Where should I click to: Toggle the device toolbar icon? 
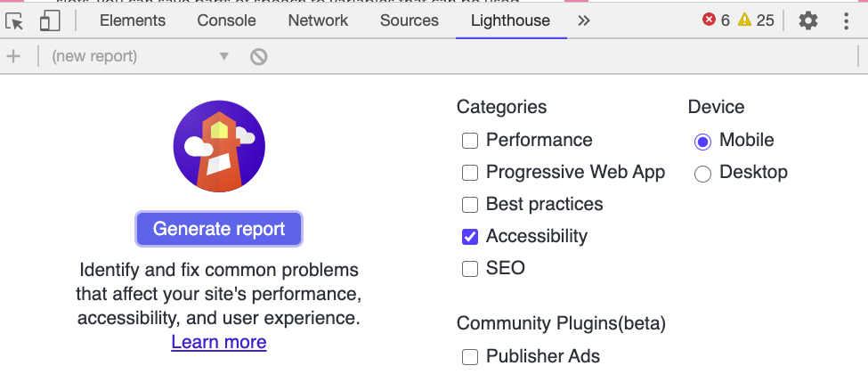pos(50,21)
